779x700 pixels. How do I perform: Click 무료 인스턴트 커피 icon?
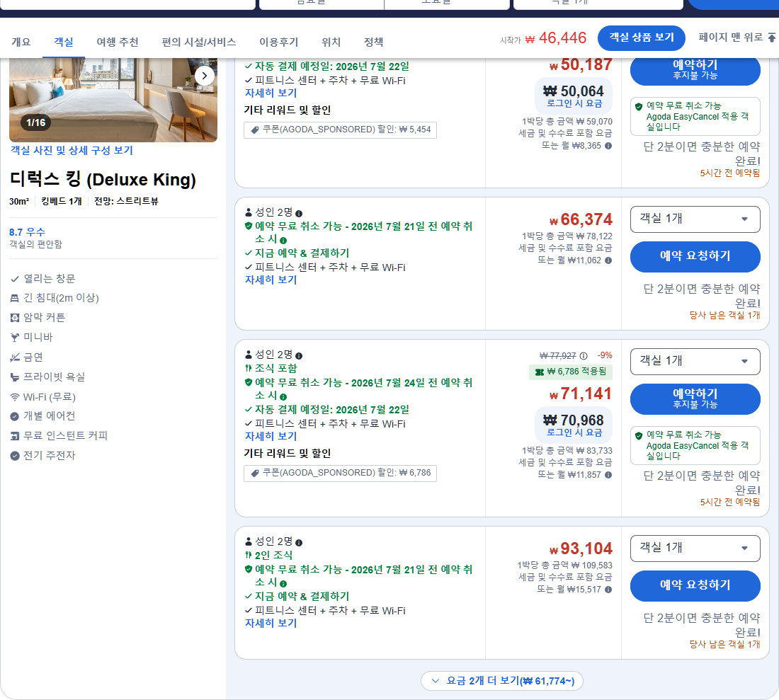(15, 436)
